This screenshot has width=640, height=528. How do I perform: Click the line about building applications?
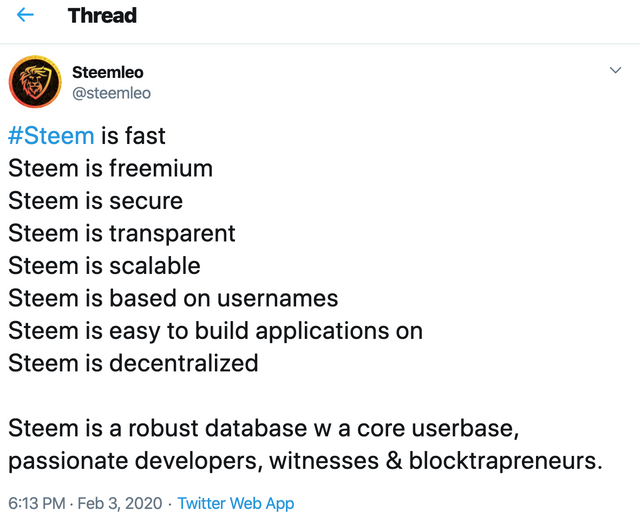(x=215, y=331)
